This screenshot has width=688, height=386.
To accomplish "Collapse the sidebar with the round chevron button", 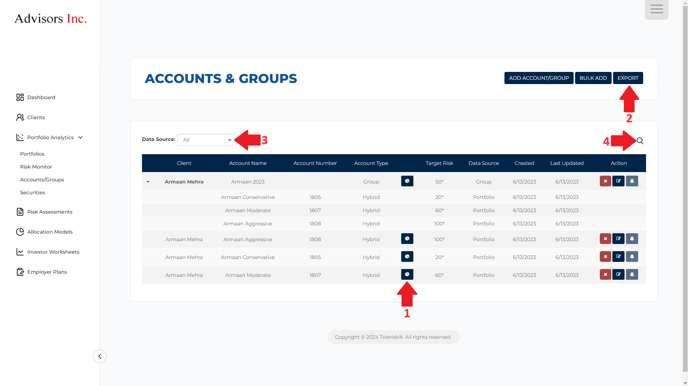I will (x=100, y=356).
